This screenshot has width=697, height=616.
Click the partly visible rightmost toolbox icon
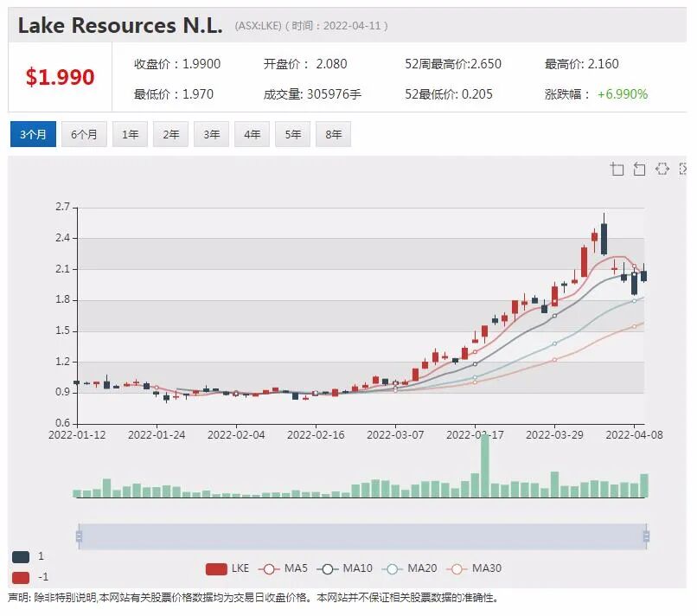coord(683,169)
